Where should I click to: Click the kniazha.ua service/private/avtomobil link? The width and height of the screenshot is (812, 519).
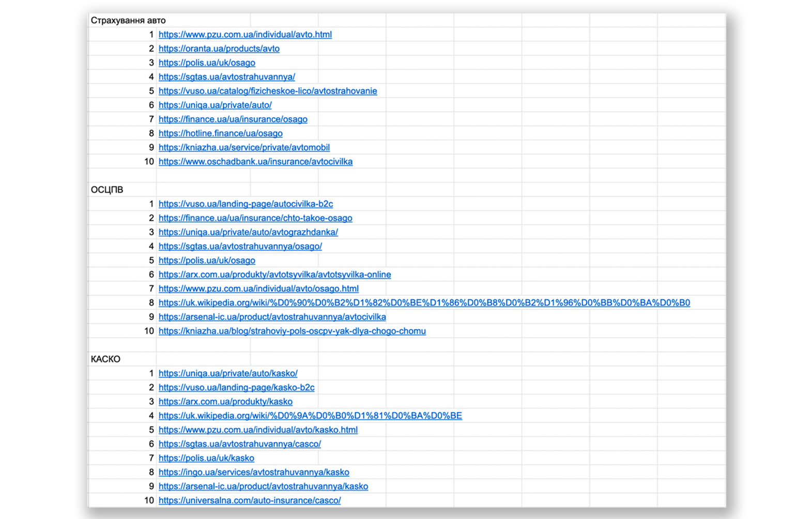[244, 148]
